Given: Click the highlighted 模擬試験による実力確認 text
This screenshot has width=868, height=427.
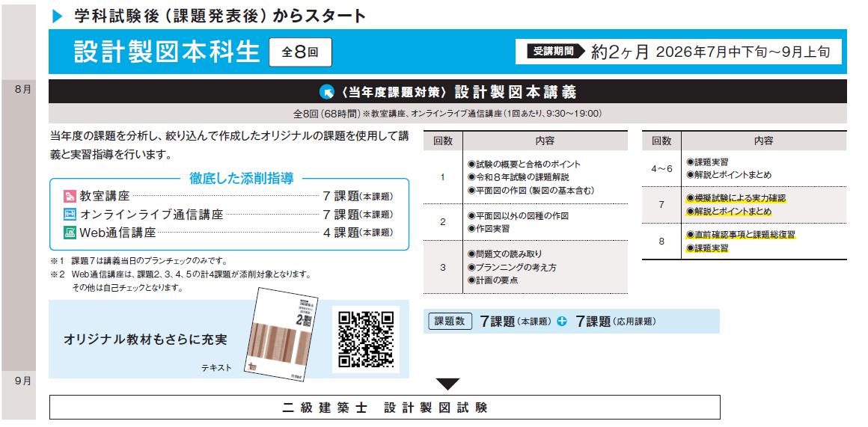Looking at the screenshot, I should [740, 199].
